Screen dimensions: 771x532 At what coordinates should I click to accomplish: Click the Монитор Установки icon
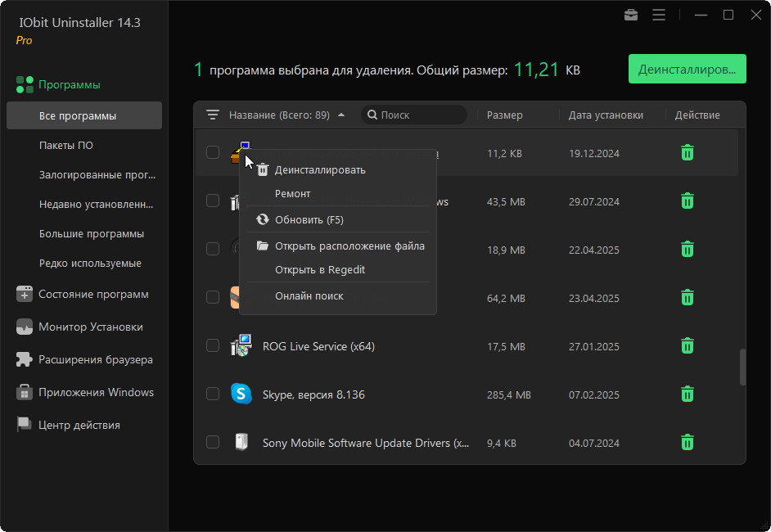[x=24, y=327]
